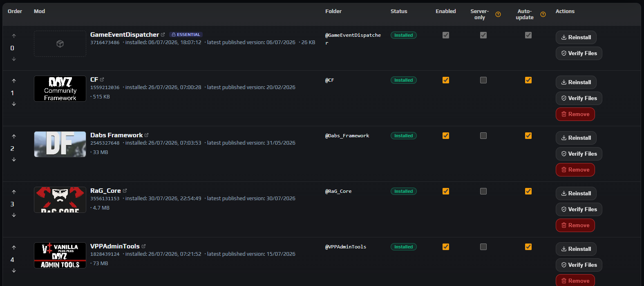Reinstall RaG_Core mod
644x286 pixels.
click(x=576, y=193)
